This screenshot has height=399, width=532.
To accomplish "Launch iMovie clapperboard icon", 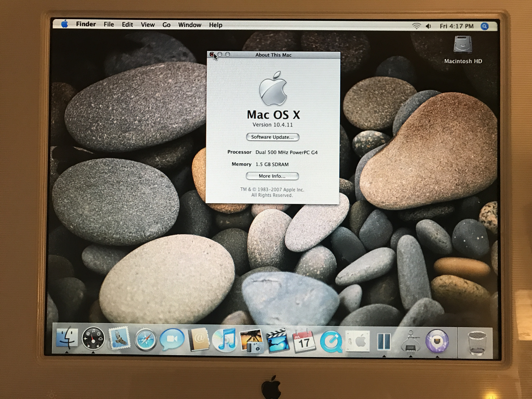I will click(x=278, y=341).
